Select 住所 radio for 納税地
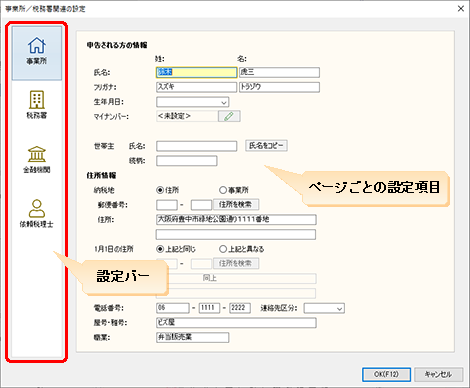 pyautogui.click(x=160, y=190)
